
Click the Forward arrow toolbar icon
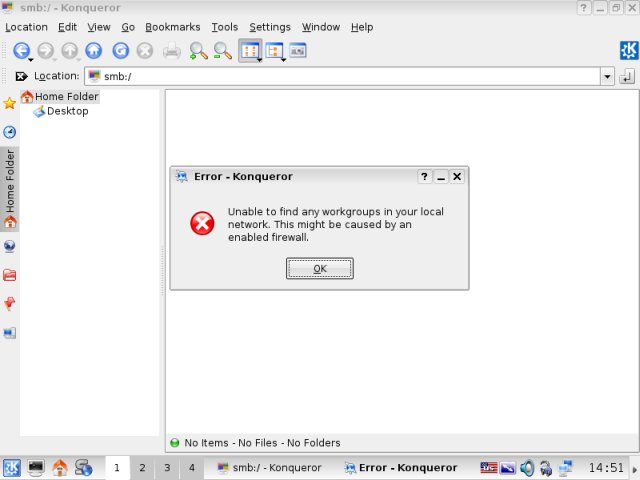pyautogui.click(x=46, y=51)
